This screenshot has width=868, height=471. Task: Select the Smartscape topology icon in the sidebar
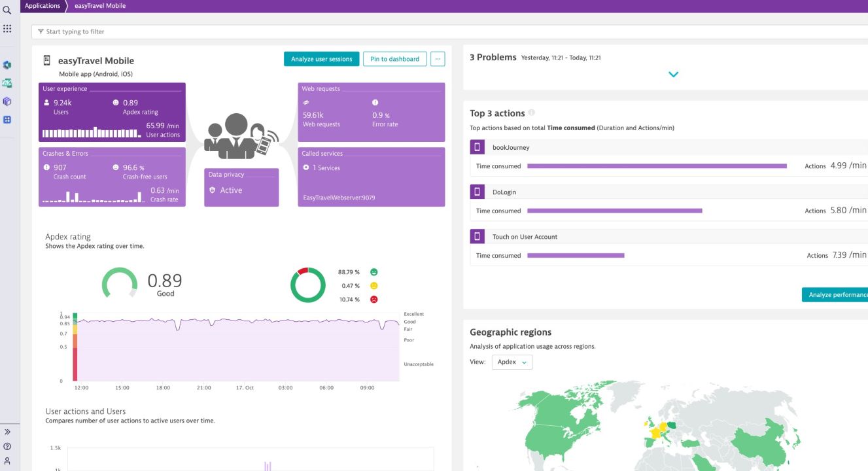pos(7,65)
